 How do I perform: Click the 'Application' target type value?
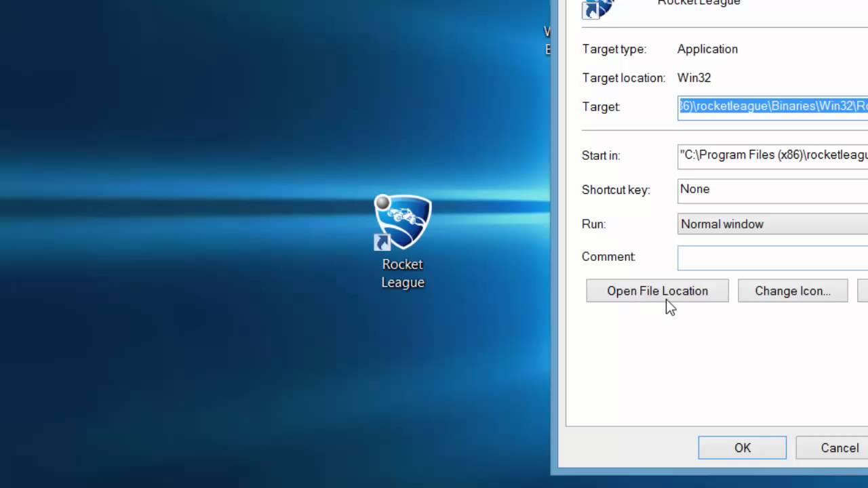coord(707,49)
